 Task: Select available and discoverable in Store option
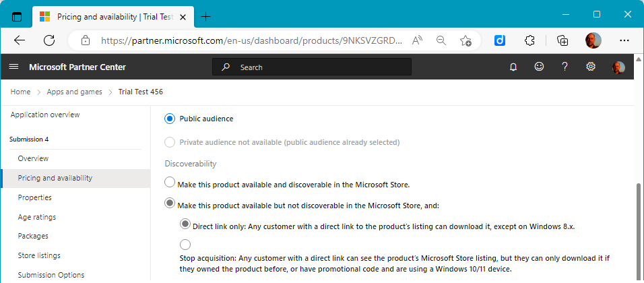[169, 183]
